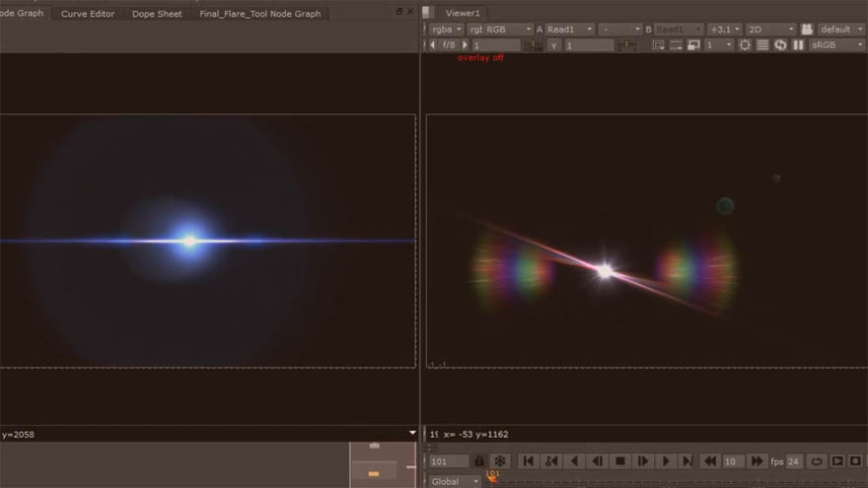
Task: Click the orange 101 timeline frame marker
Action: coord(492,475)
